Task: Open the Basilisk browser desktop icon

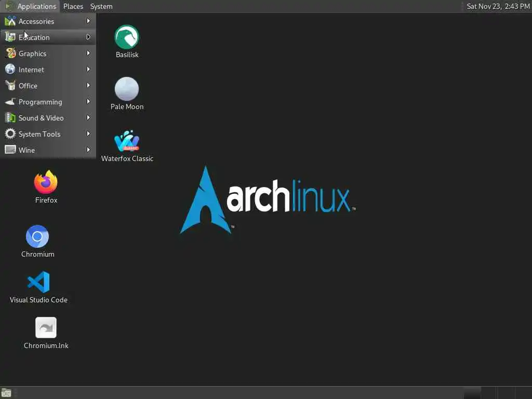Action: tap(127, 37)
